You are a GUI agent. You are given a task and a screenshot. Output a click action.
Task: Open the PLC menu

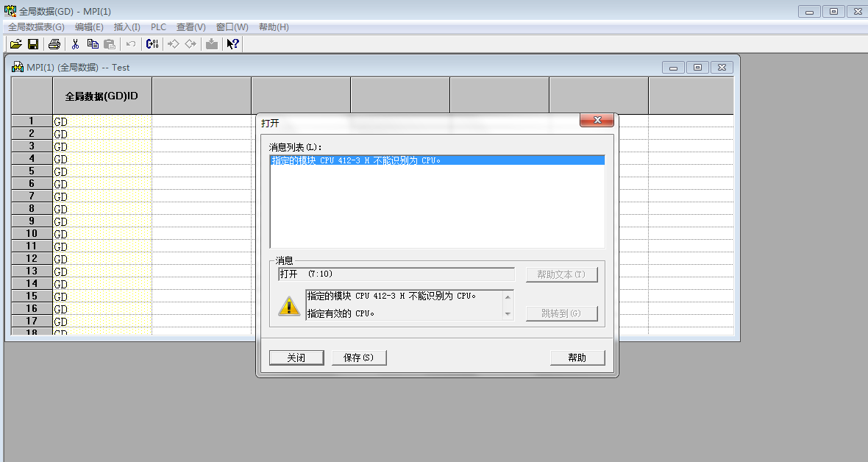(158, 27)
